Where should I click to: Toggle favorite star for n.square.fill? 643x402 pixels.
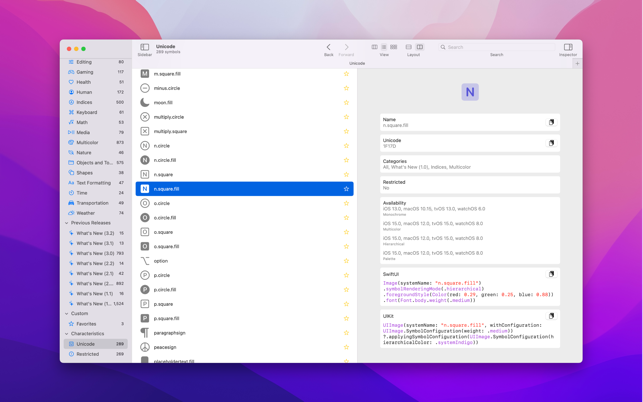pyautogui.click(x=346, y=189)
